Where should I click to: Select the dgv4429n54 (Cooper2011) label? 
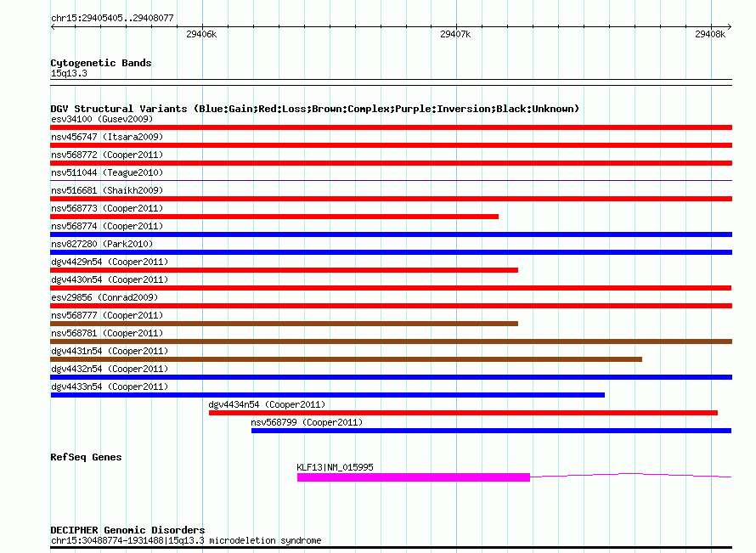pyautogui.click(x=110, y=262)
